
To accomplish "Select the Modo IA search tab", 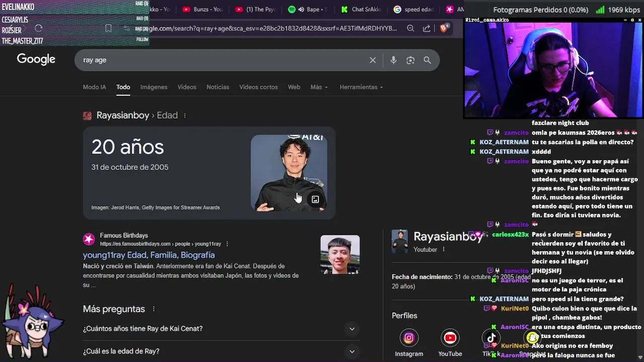I will click(95, 87).
